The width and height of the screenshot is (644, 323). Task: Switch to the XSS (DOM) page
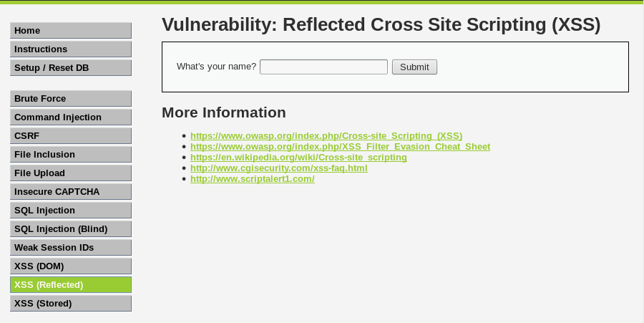(x=70, y=266)
